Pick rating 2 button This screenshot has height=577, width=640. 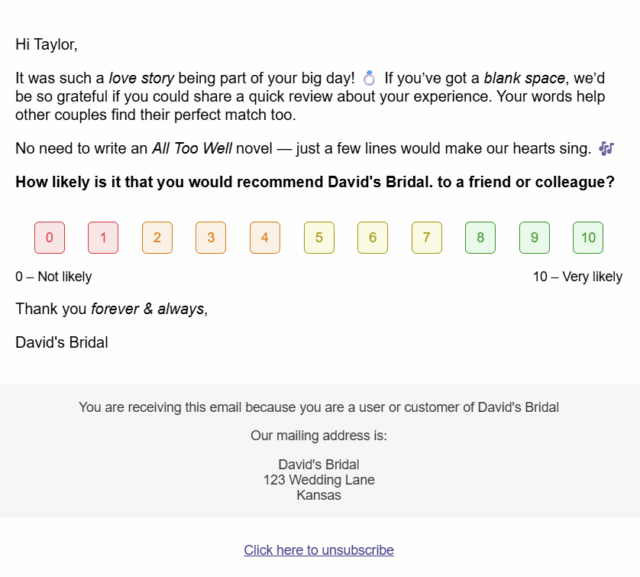[x=157, y=238]
